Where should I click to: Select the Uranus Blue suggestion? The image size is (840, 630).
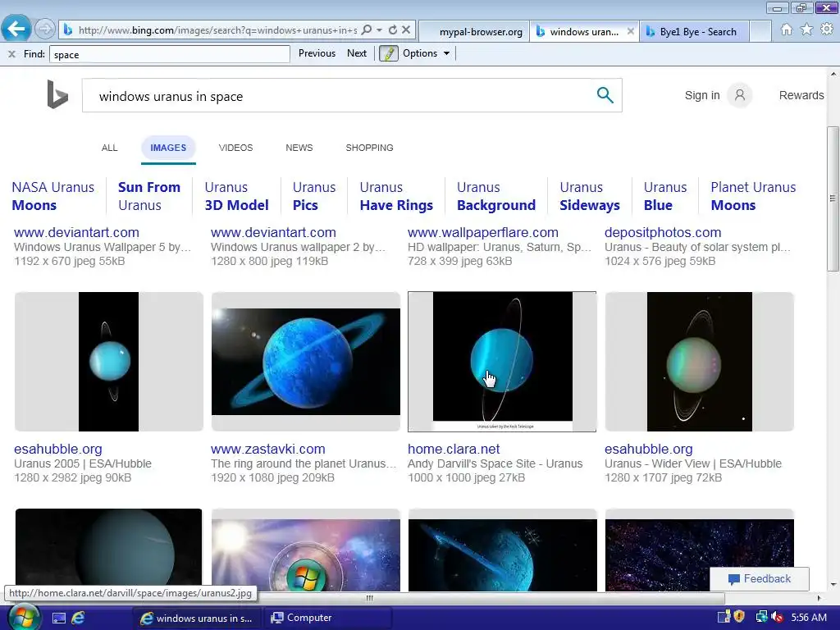(x=664, y=196)
